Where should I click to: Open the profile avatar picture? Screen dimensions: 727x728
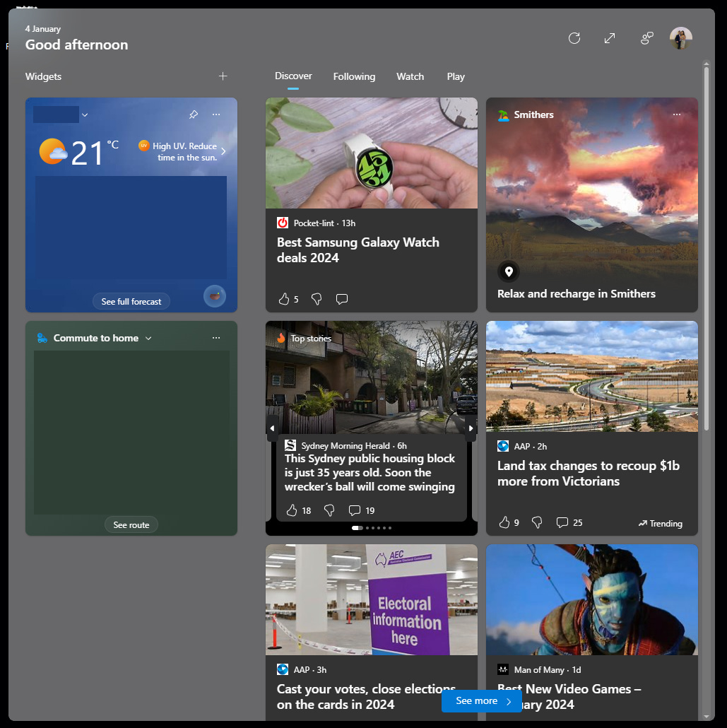[680, 38]
